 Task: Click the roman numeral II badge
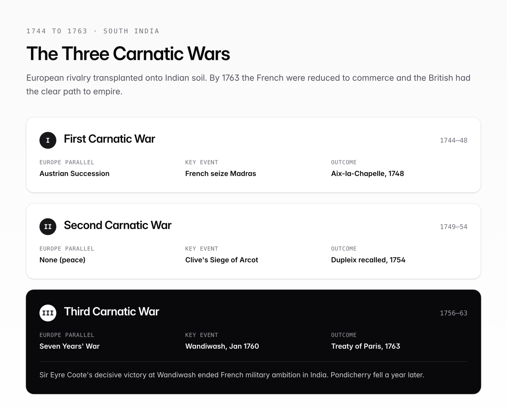coord(48,226)
